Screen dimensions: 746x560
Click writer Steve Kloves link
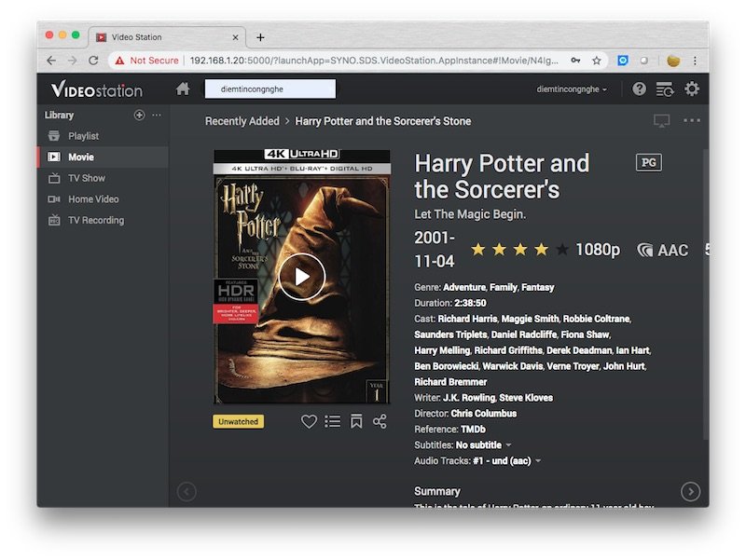(526, 398)
